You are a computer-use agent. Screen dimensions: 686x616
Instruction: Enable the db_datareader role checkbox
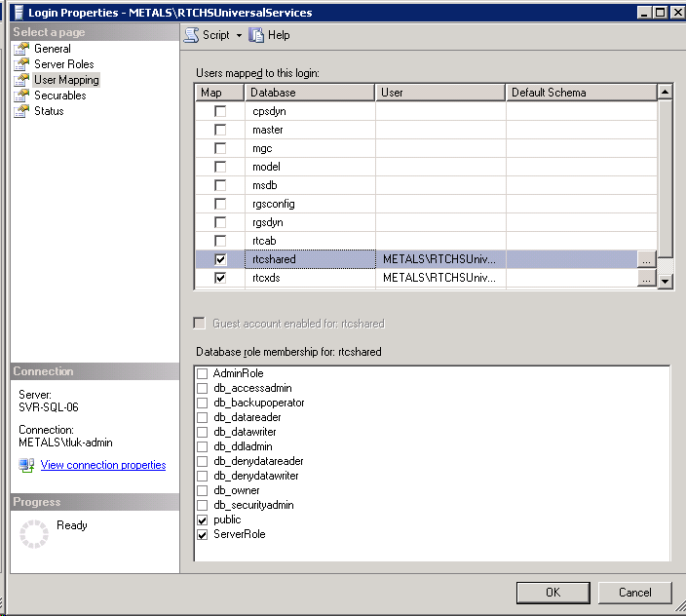coord(203,417)
